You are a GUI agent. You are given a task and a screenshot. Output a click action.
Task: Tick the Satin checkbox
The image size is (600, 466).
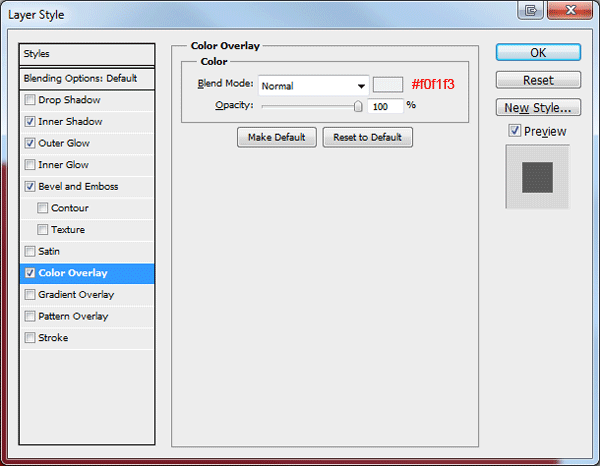(x=30, y=251)
